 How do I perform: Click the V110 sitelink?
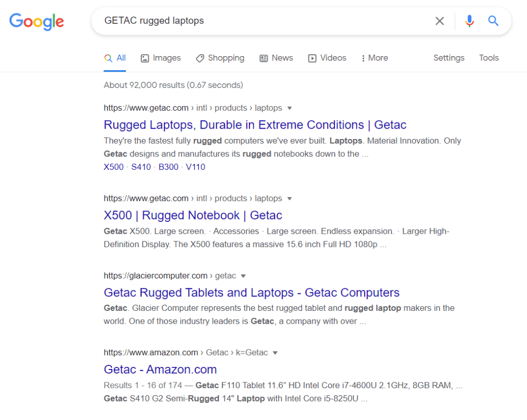point(196,167)
